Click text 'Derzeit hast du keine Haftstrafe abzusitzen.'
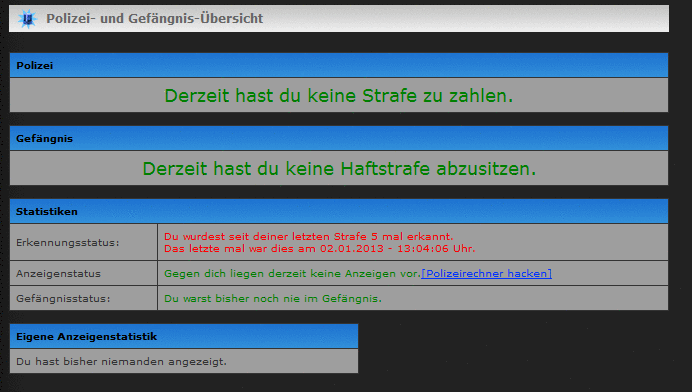 point(339,169)
